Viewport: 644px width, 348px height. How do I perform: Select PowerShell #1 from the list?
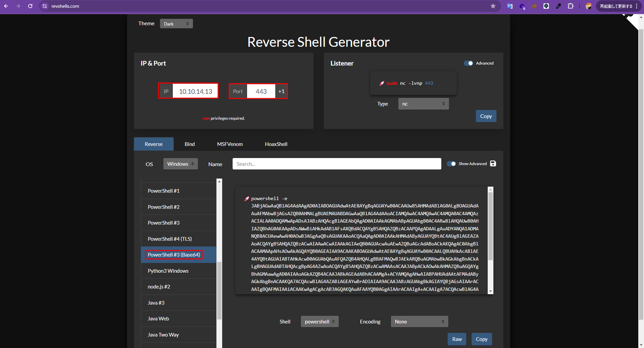click(x=178, y=191)
